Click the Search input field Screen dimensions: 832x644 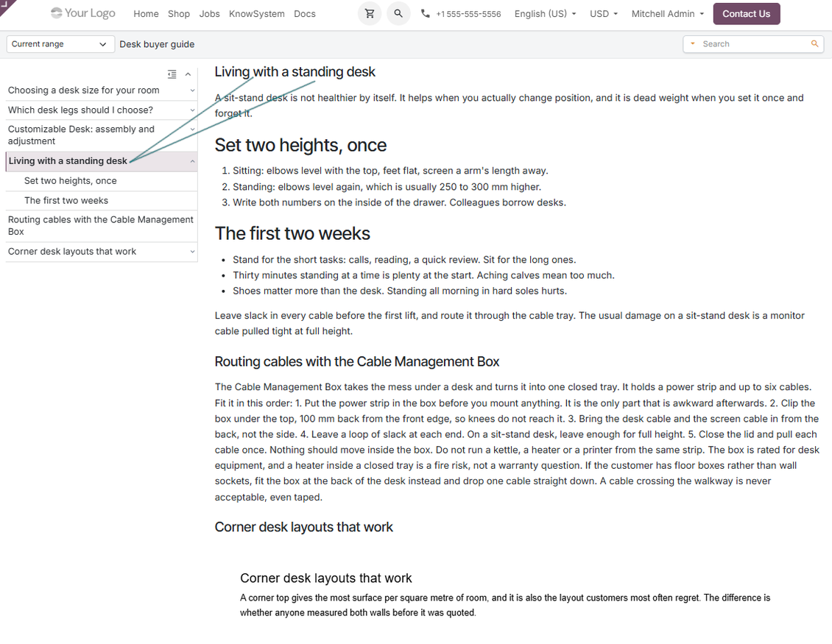(753, 44)
